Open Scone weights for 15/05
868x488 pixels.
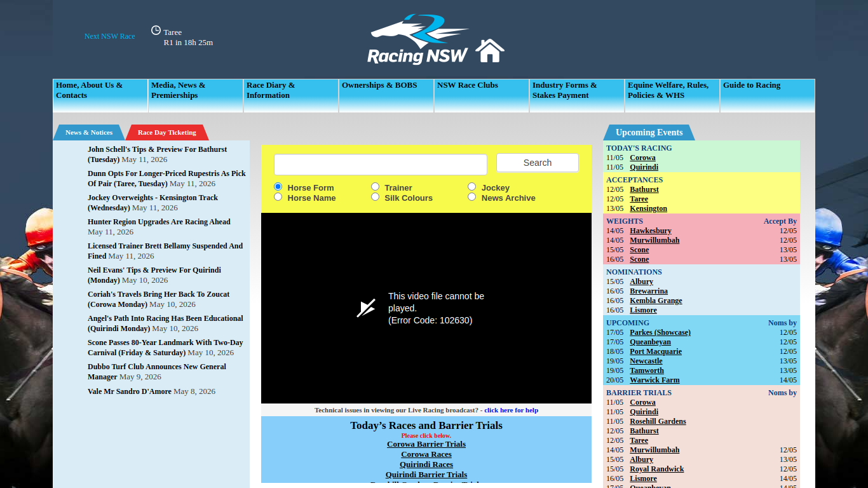[639, 250]
